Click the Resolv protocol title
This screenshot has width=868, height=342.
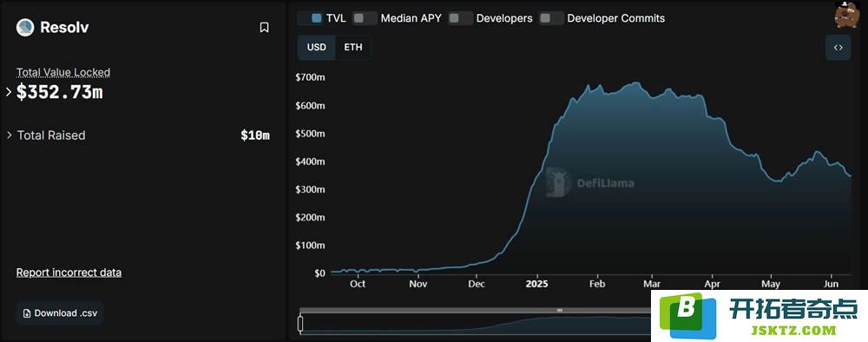pyautogui.click(x=64, y=28)
